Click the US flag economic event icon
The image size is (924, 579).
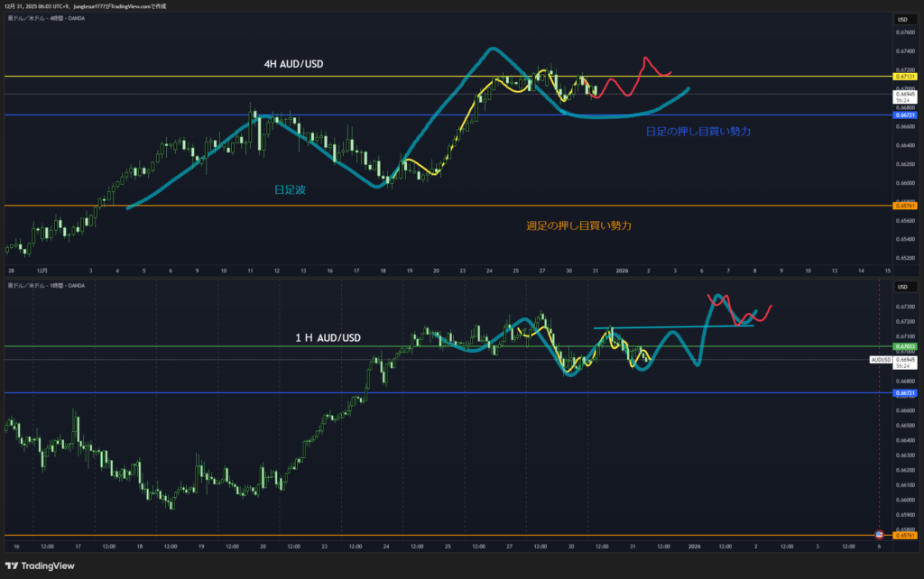[x=880, y=536]
